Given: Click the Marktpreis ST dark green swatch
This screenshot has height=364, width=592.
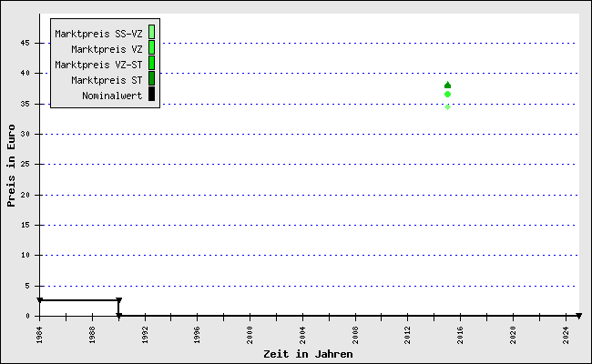Looking at the screenshot, I should click(151, 79).
